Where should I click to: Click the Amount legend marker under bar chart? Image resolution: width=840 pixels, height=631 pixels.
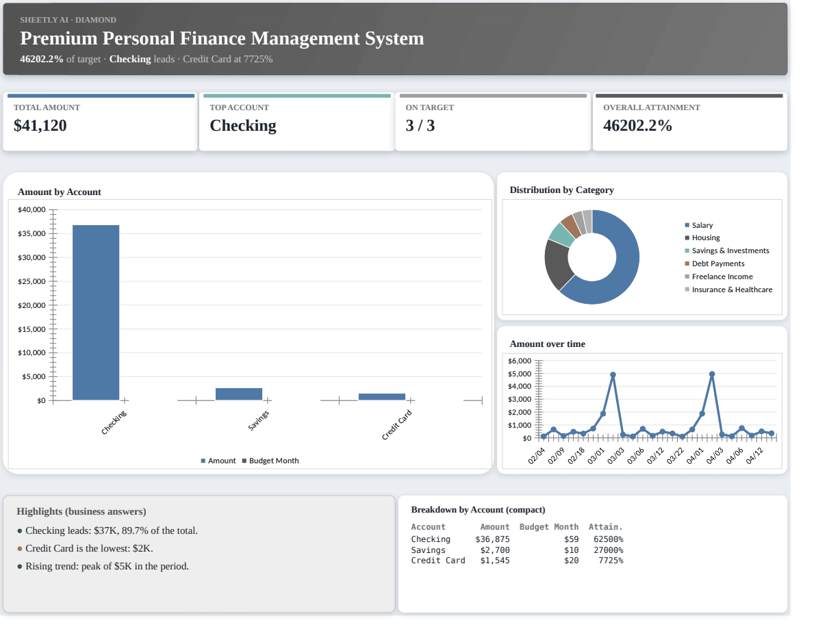pyautogui.click(x=203, y=461)
